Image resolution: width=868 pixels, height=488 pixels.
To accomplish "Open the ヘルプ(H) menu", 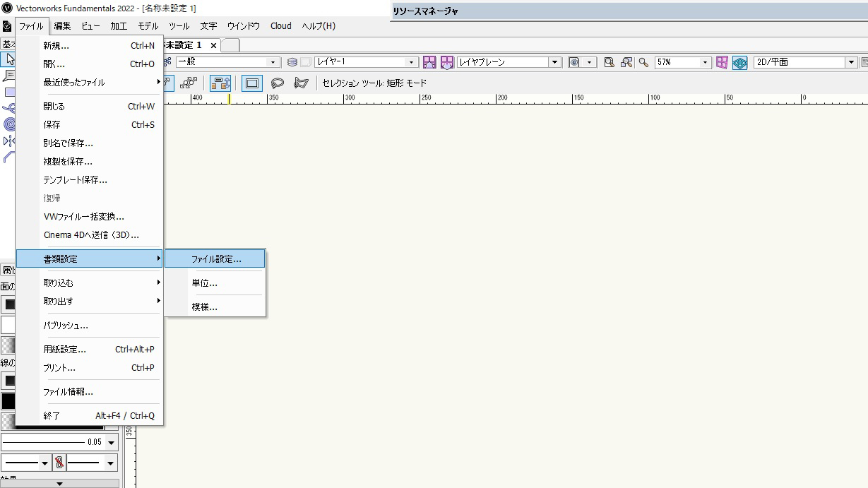I will [x=319, y=26].
